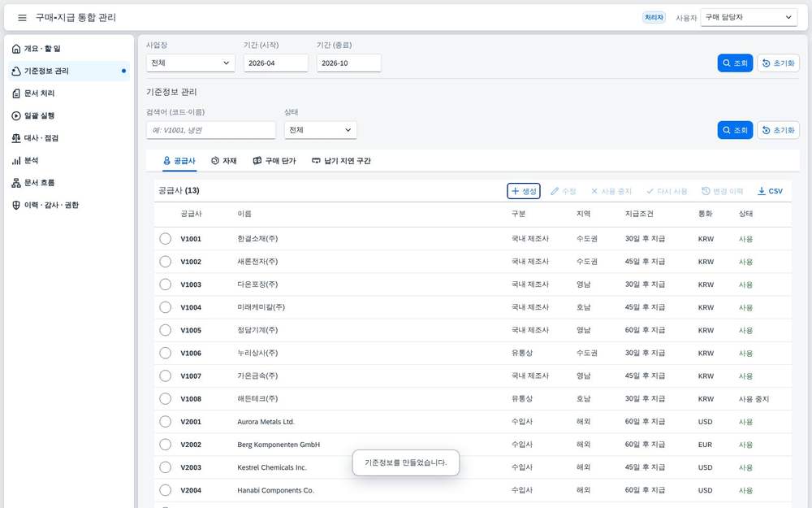
Task: Click the Berg Komponenten GmbH name cell
Action: pyautogui.click(x=279, y=445)
